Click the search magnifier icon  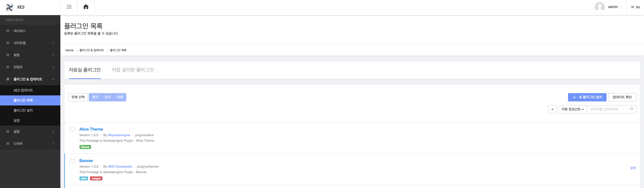click(x=631, y=109)
